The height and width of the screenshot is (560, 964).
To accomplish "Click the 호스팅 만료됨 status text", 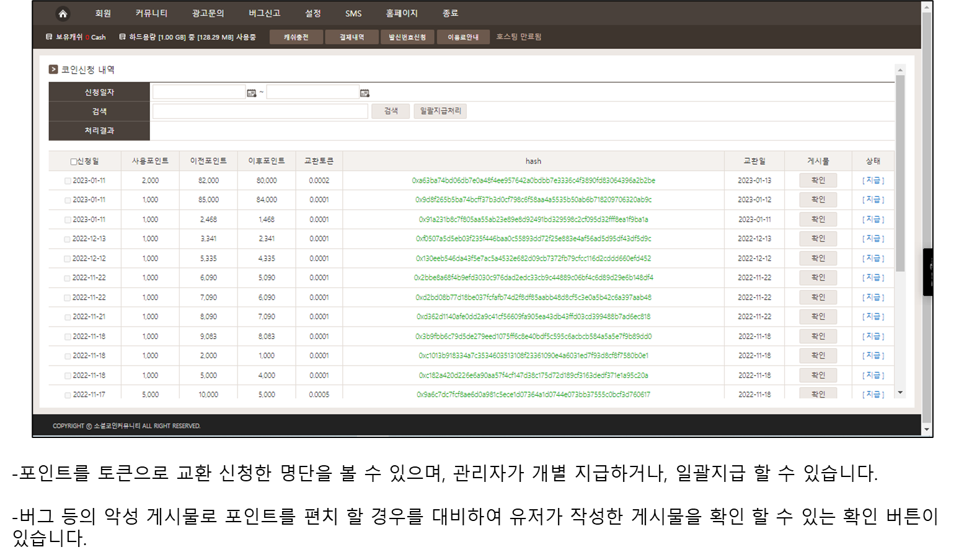I will coord(519,37).
